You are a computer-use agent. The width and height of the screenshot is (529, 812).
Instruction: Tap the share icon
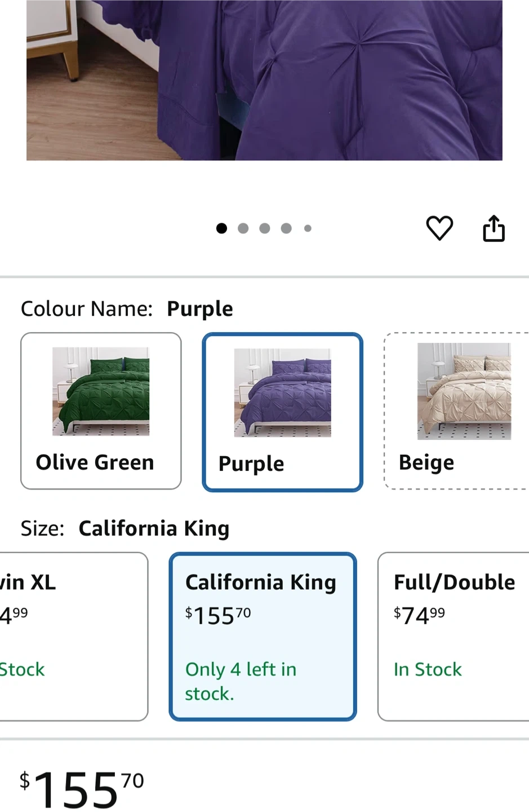[494, 228]
